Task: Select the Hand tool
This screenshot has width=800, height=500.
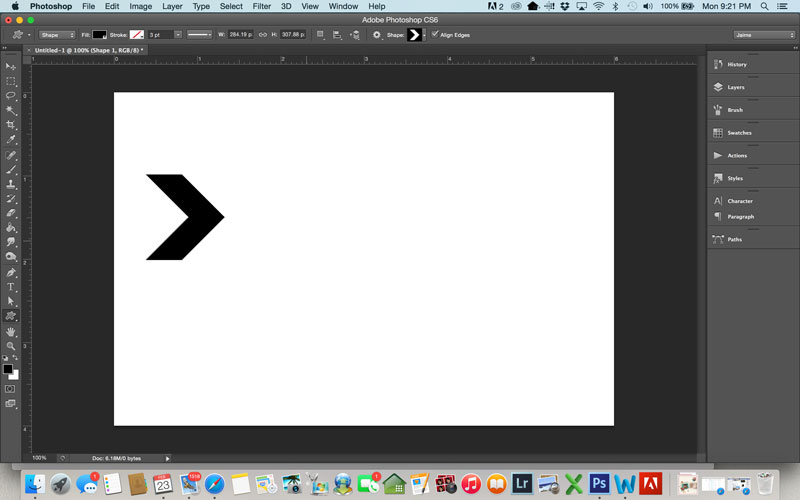Action: pyautogui.click(x=11, y=331)
